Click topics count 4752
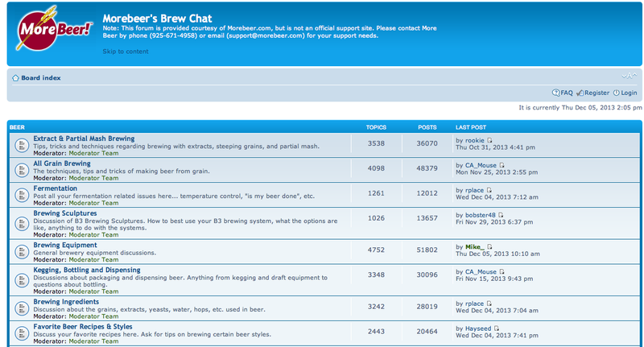This screenshot has height=347, width=644. coord(376,250)
